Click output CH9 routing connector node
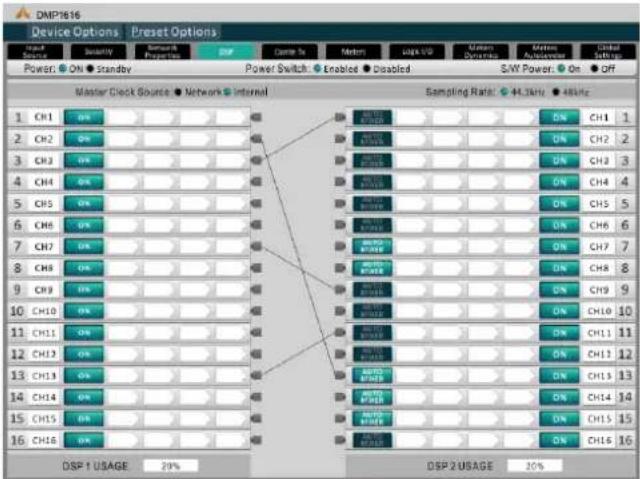Viewport: 640px width, 479px height. click(x=340, y=290)
